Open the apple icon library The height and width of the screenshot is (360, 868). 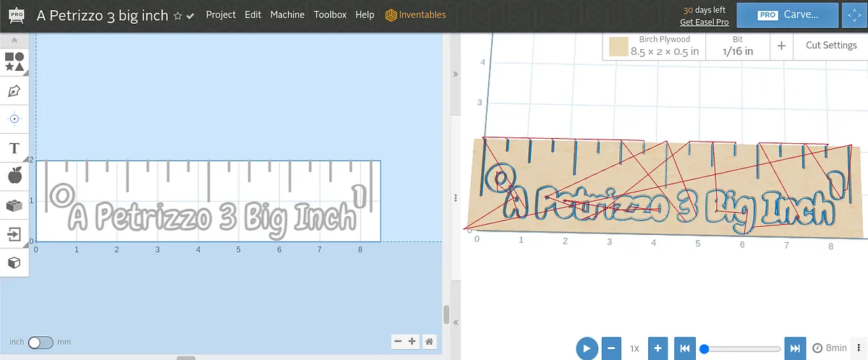14,176
